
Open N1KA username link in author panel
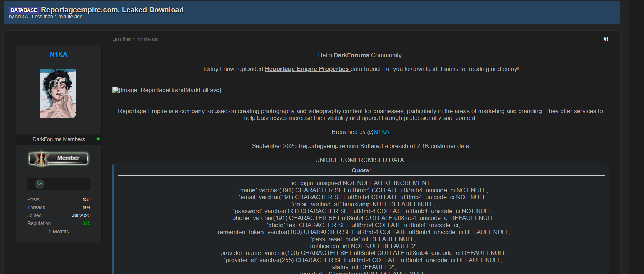click(x=59, y=54)
